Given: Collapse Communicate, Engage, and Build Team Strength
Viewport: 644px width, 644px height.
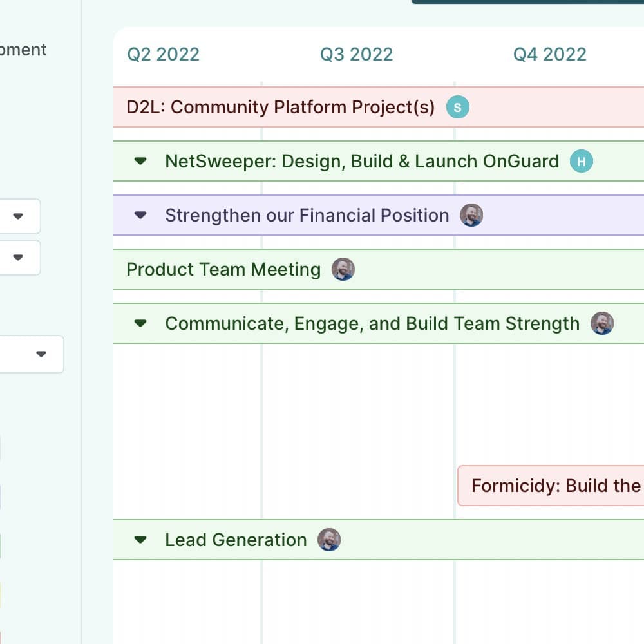Looking at the screenshot, I should (140, 324).
